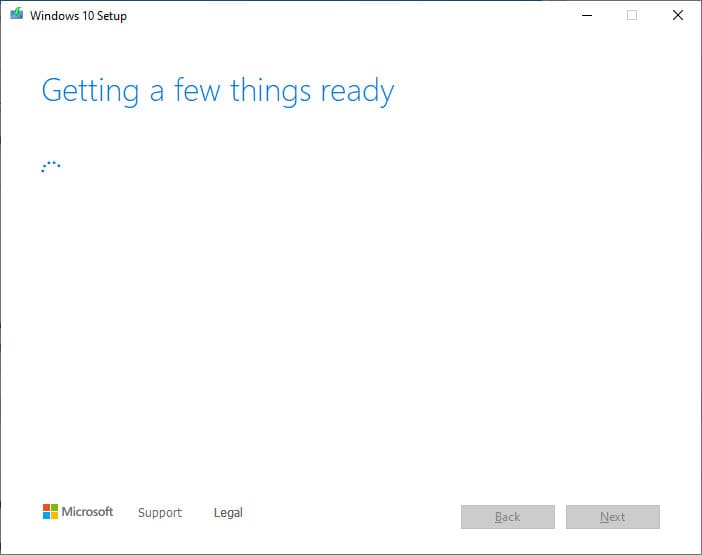Click the "Windows 10 Setup" title text
The image size is (702, 555).
pyautogui.click(x=78, y=16)
